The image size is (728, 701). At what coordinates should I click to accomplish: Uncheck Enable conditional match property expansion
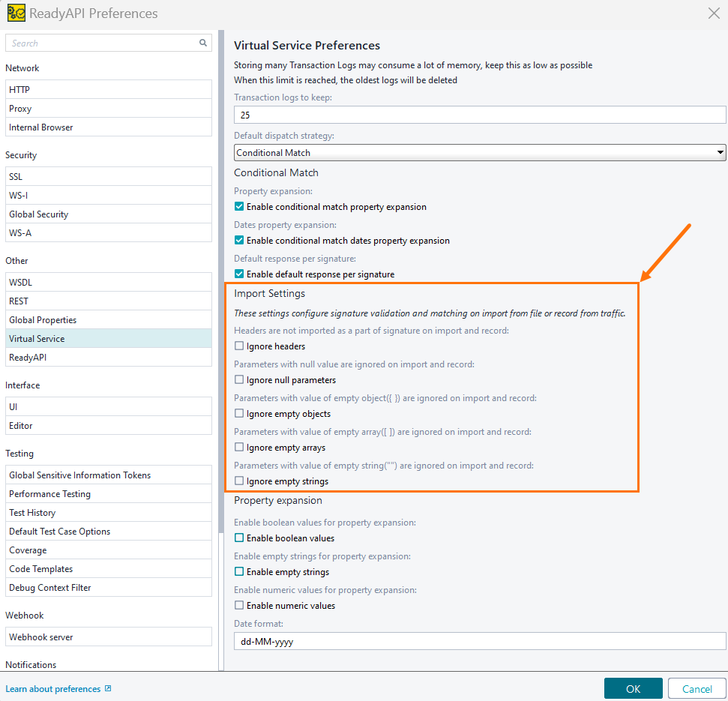(x=240, y=207)
